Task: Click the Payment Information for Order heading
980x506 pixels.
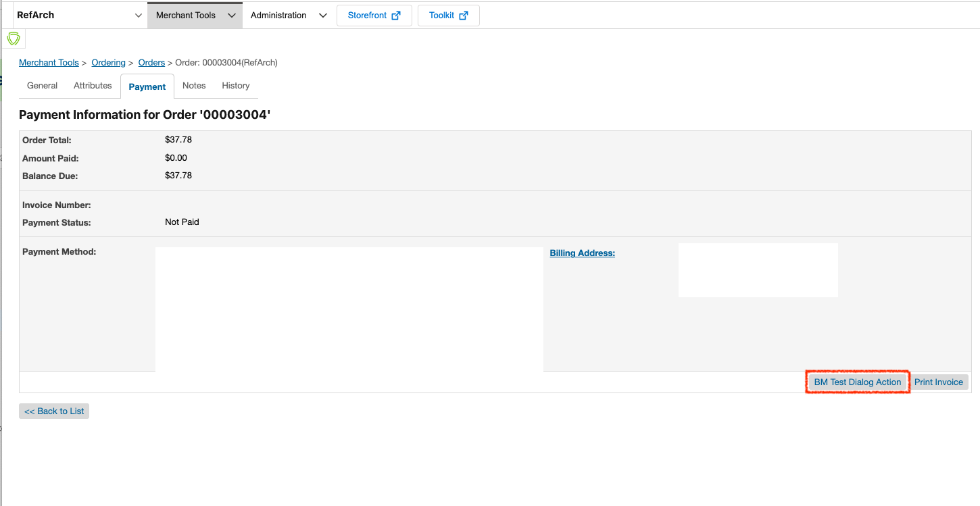Action: 145,115
